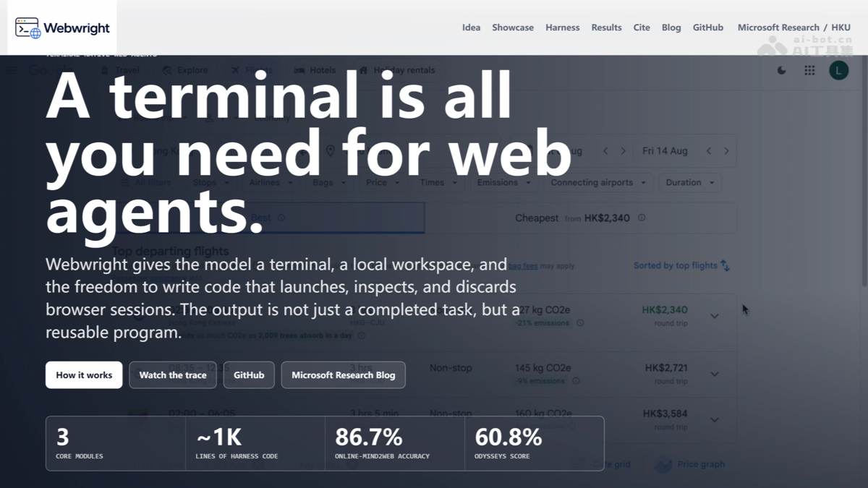Expand the HK$2,721 flight row chevron
This screenshot has height=488, width=868.
pos(715,374)
